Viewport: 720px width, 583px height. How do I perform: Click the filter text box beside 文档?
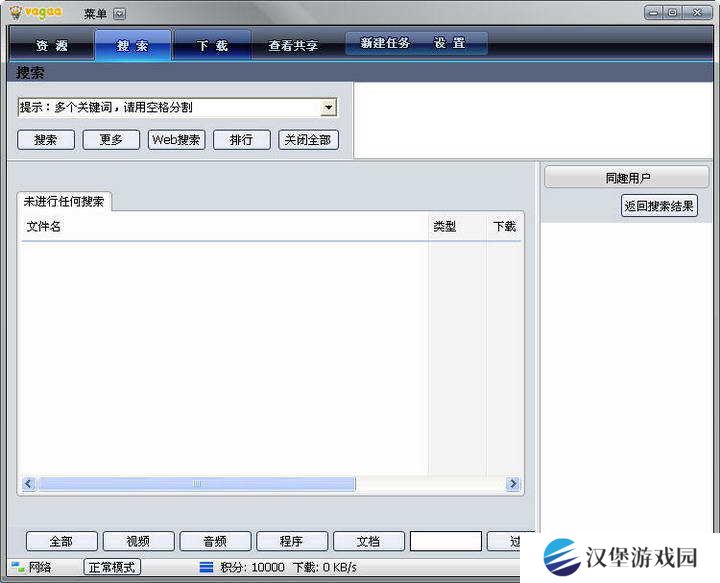click(445, 541)
